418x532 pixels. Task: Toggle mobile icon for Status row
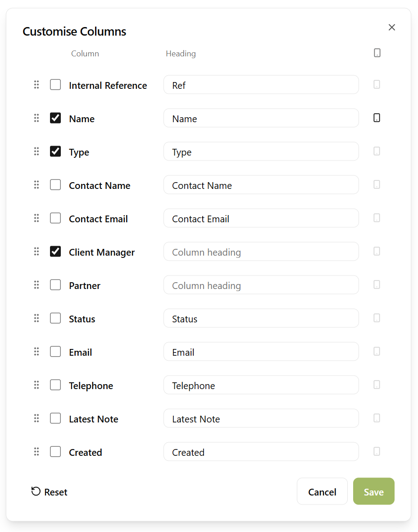pyautogui.click(x=377, y=318)
